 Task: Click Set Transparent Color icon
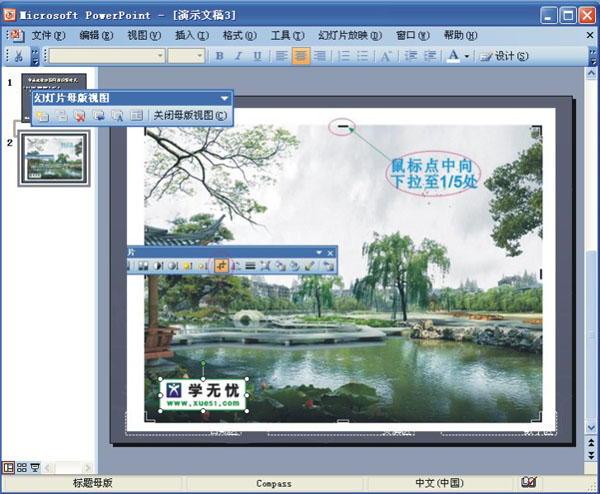tap(310, 266)
